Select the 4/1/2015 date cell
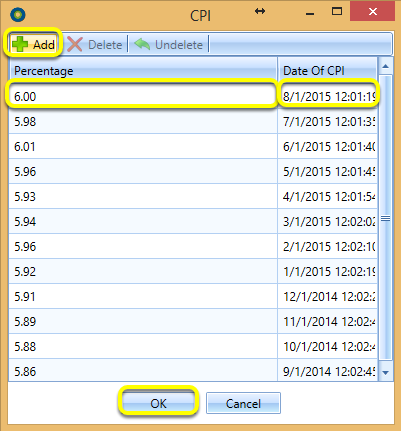 (x=327, y=196)
